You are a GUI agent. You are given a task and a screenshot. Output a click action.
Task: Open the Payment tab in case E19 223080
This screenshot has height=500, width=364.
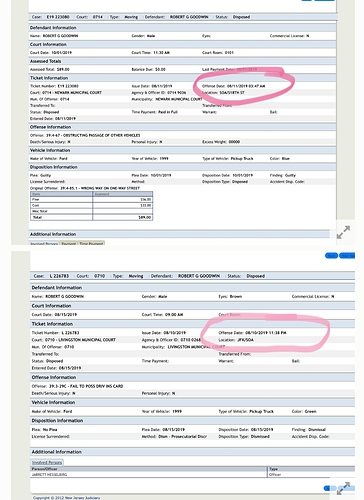point(69,244)
